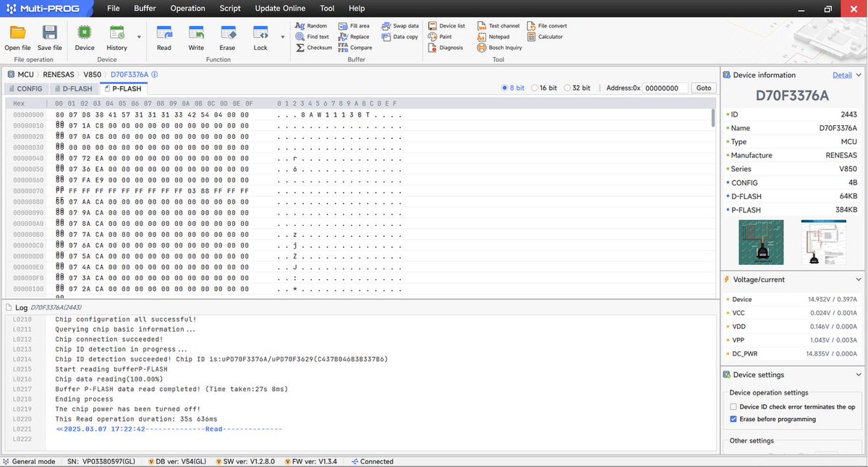The height and width of the screenshot is (467, 868).
Task: Run the Erase function
Action: point(228,33)
